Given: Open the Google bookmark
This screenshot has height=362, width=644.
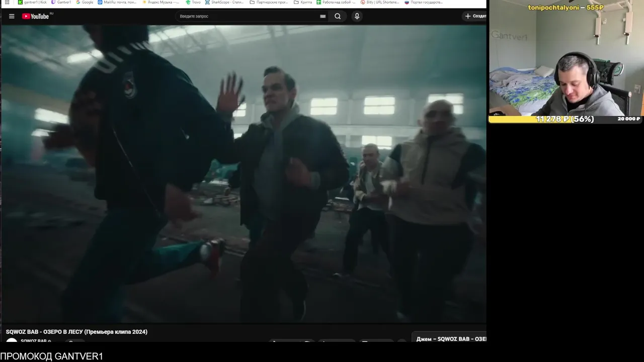Looking at the screenshot, I should click(x=85, y=3).
